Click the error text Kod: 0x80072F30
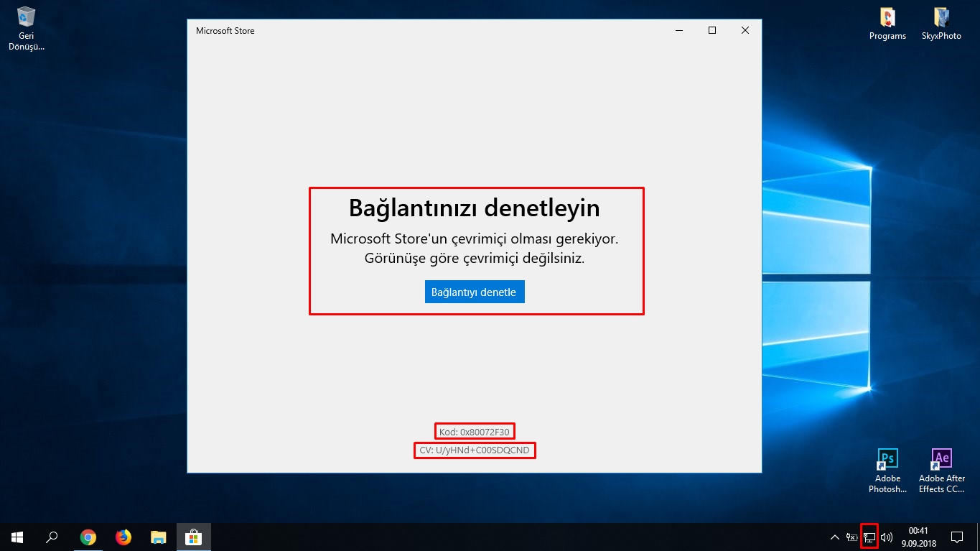Viewport: 980px width, 551px height. click(x=475, y=432)
